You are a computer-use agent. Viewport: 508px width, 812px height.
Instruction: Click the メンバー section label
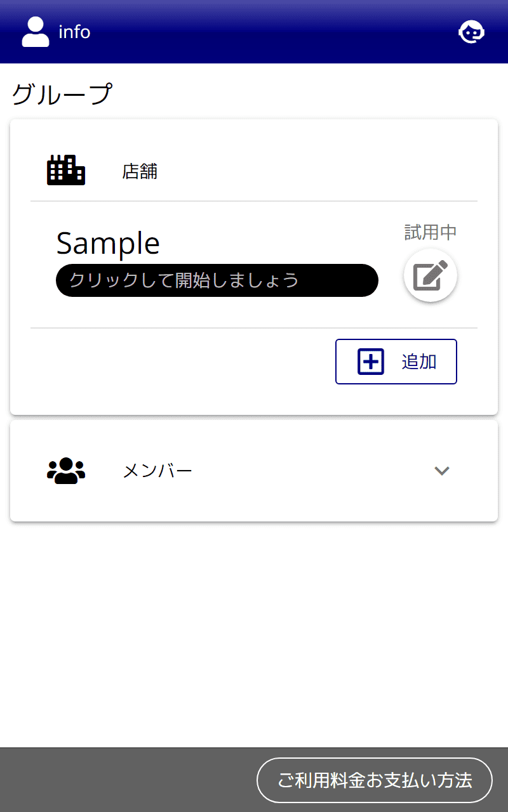[x=157, y=471]
